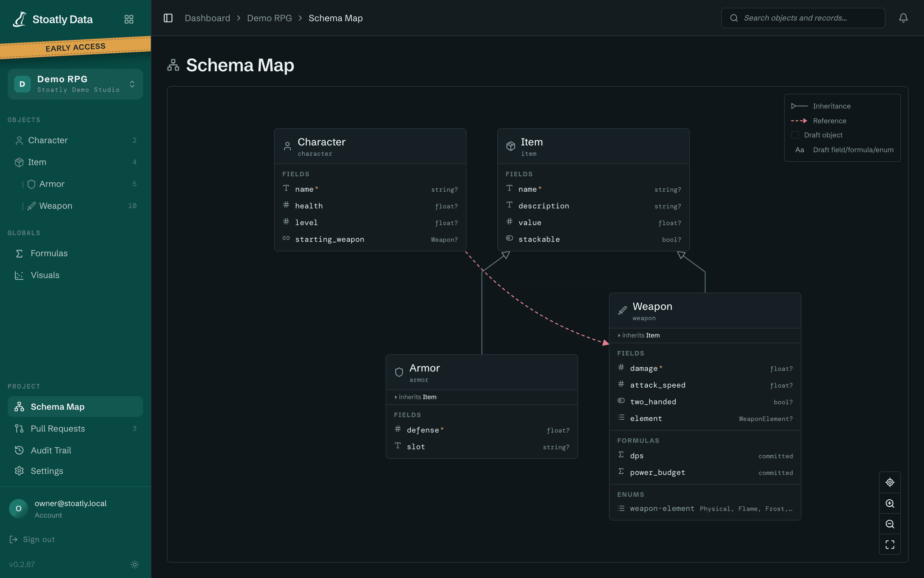Select the stackable field in Item card

[x=593, y=239]
